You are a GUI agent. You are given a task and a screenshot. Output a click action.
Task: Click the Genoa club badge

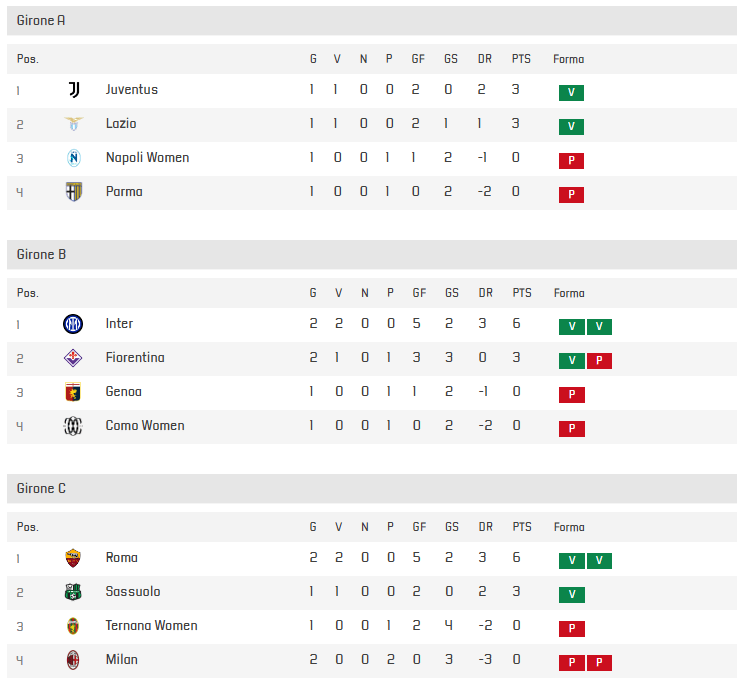pos(74,392)
